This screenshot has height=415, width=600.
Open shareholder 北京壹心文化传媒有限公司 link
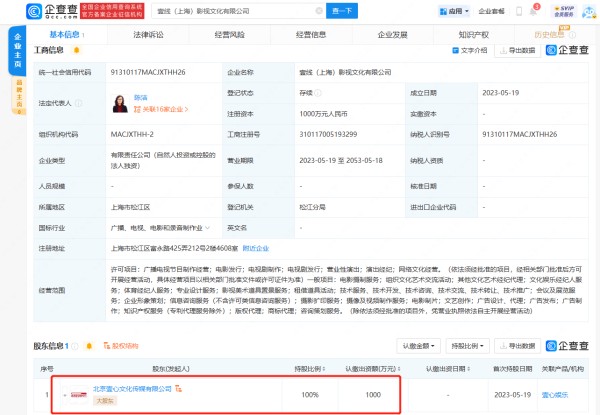132,389
